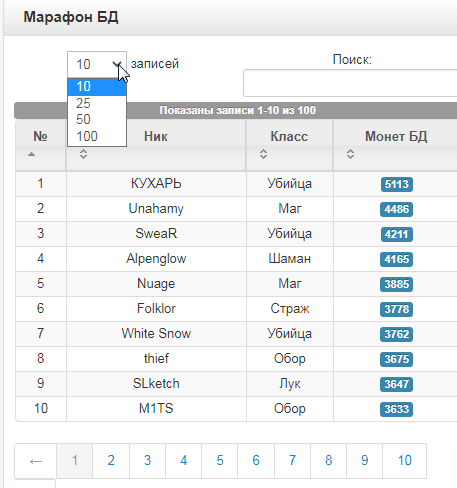Go to previous page arrow
The height and width of the screenshot is (488, 457).
(x=36, y=461)
